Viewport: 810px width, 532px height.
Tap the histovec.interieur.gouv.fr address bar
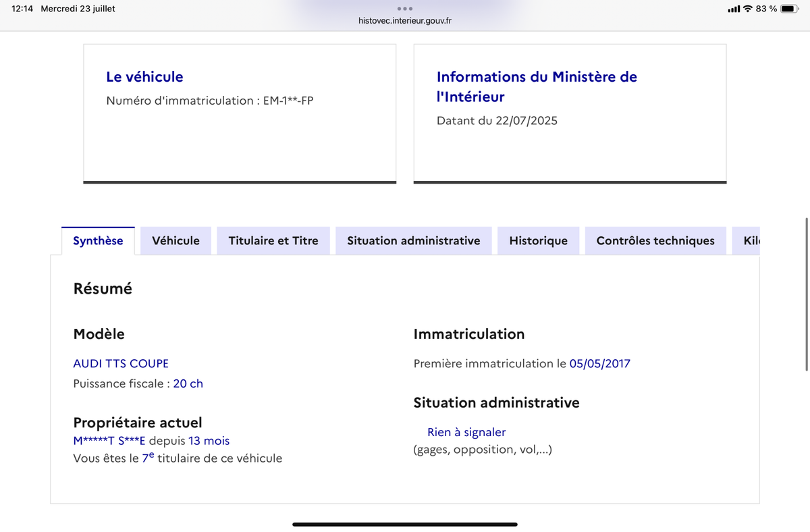tap(405, 21)
